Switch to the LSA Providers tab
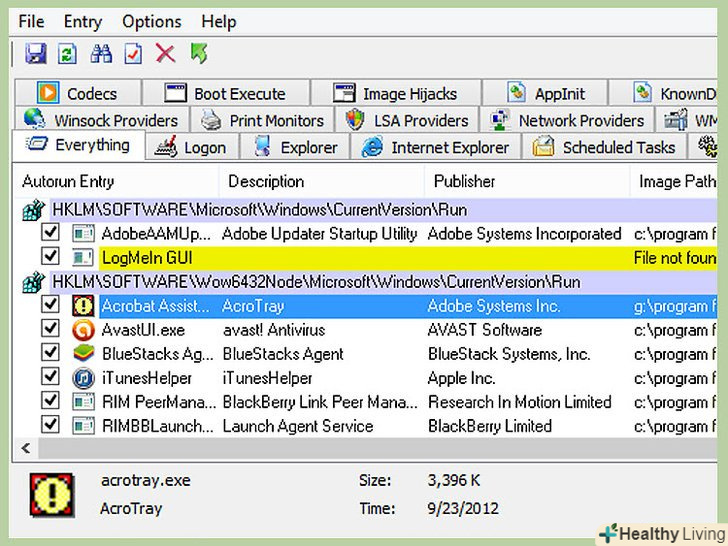The width and height of the screenshot is (728, 546). click(407, 120)
